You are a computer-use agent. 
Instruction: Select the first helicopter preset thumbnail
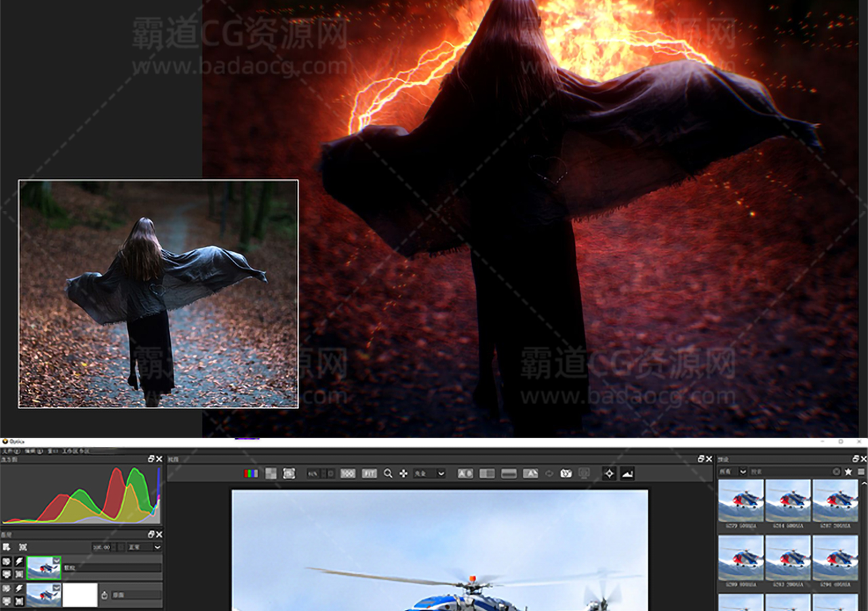coord(741,500)
